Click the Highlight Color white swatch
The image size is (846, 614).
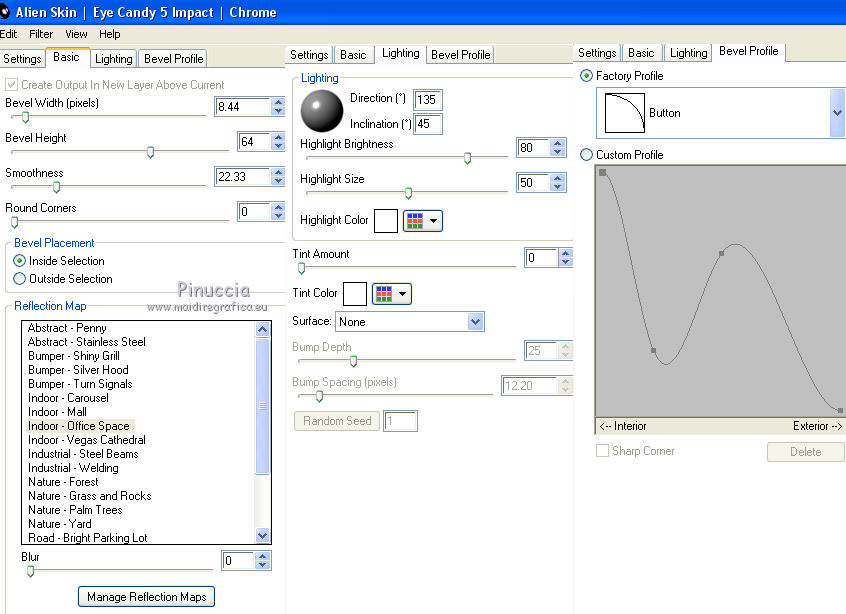[x=386, y=221]
